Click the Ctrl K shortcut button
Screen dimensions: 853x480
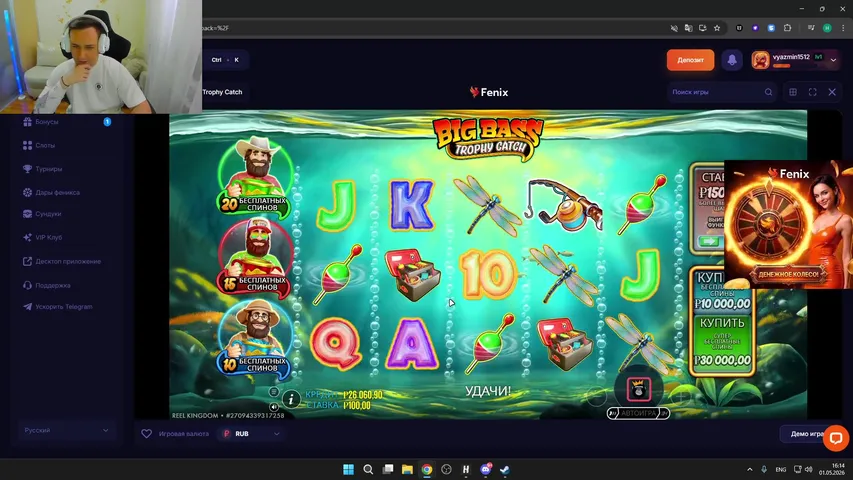225,60
